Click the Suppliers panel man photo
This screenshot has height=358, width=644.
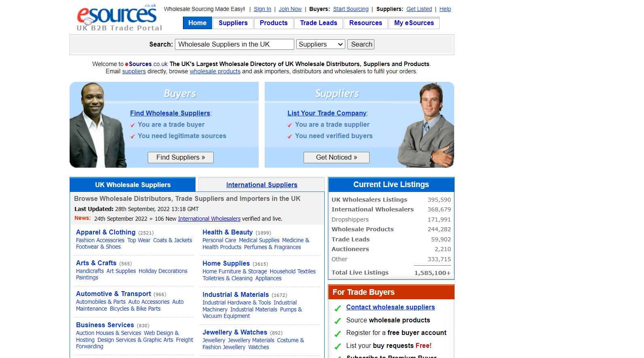tap(427, 125)
